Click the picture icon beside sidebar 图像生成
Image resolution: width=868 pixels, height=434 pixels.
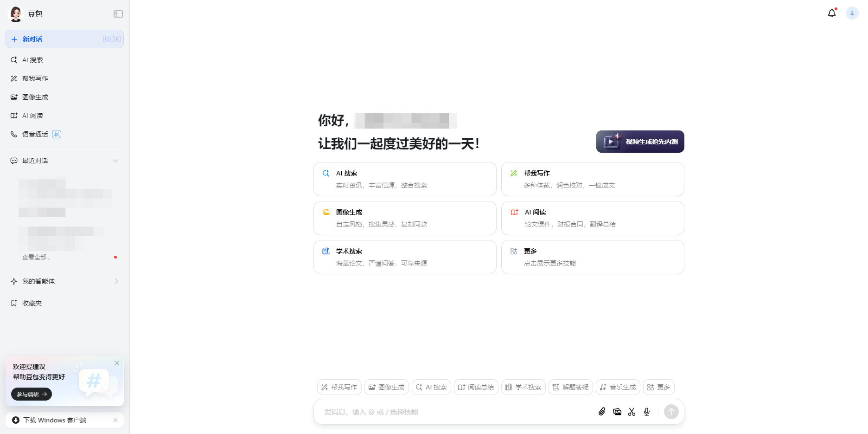(14, 97)
